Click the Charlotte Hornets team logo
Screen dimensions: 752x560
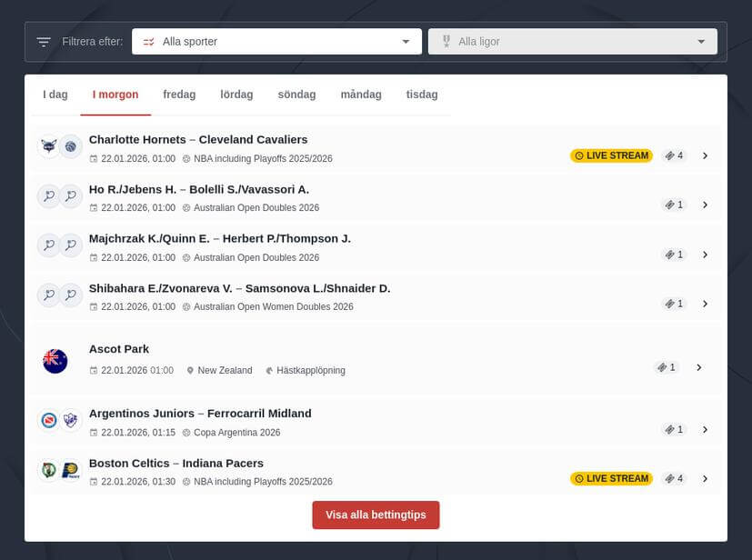pyautogui.click(x=48, y=146)
